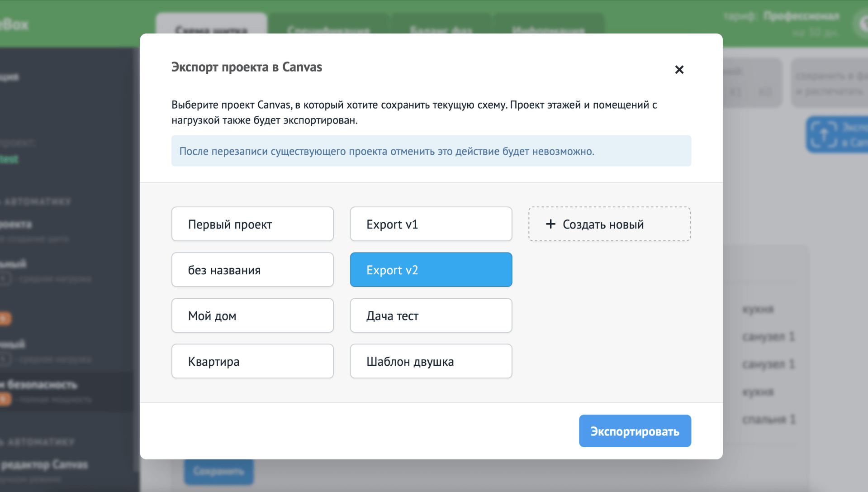868x492 pixels.
Task: Close the Canvas export dialog
Action: (679, 70)
